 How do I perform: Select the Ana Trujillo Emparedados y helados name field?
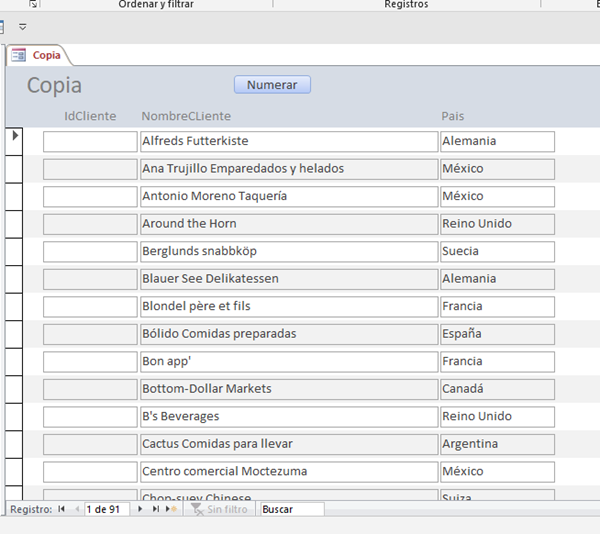tap(289, 169)
